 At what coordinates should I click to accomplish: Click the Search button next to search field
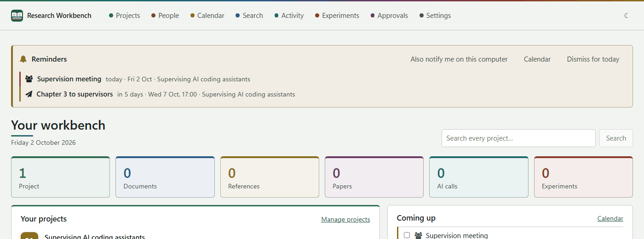pos(616,138)
